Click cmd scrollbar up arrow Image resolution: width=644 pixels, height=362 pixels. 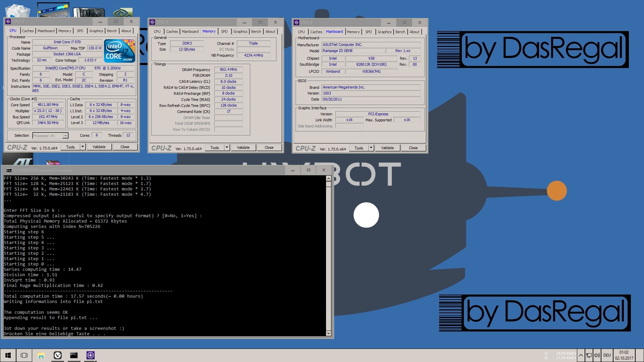[x=328, y=179]
